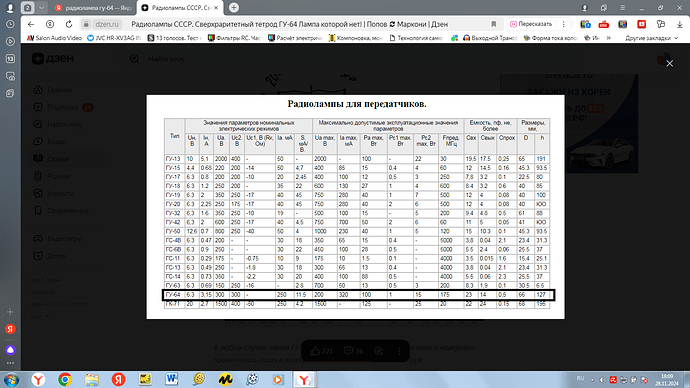Click the Дзен logo
This screenshot has width=690, height=388.
(53, 59)
